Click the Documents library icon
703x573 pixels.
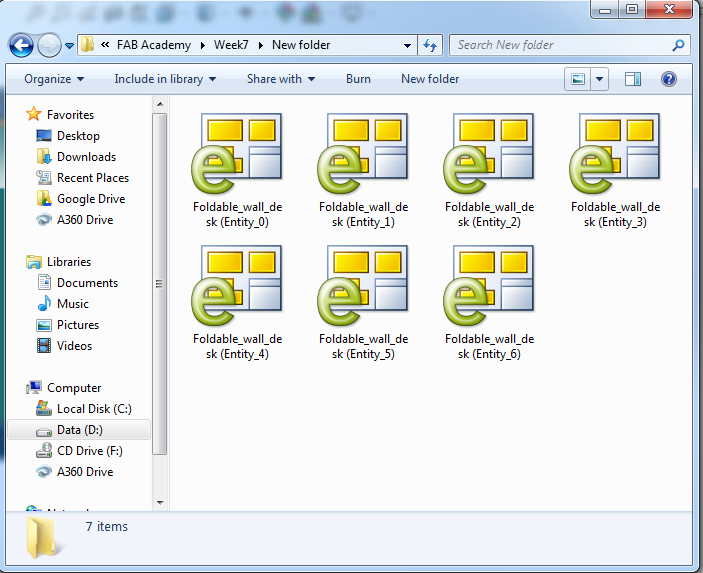(x=44, y=282)
